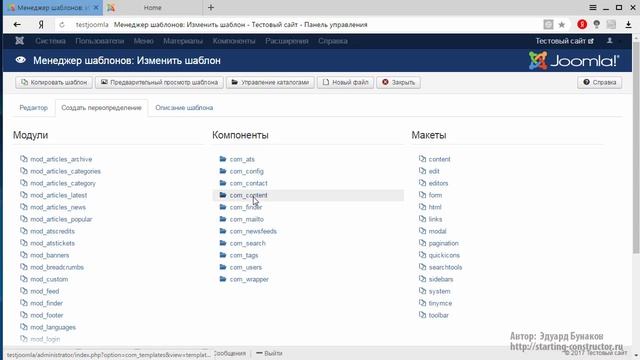The width and height of the screenshot is (640, 360).
Task: Click the copy icon beside mod_footer
Action: click(24, 315)
